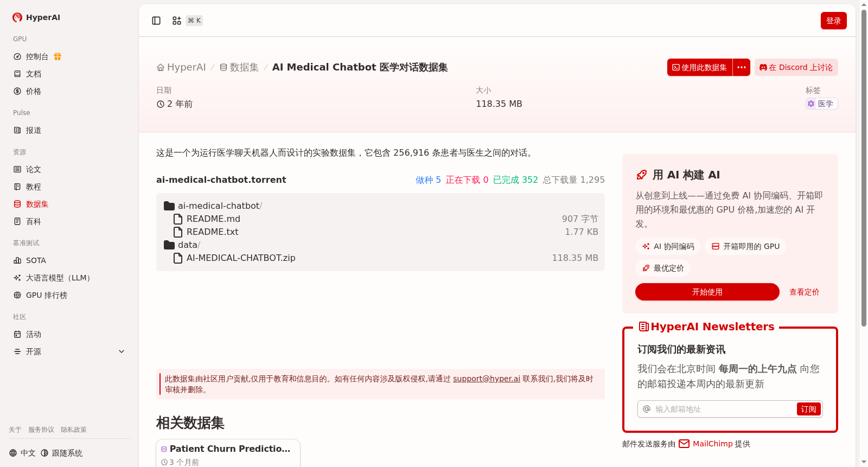Viewport: 868px width, 467px height.
Task: Click the globe language icon
Action: [13, 453]
